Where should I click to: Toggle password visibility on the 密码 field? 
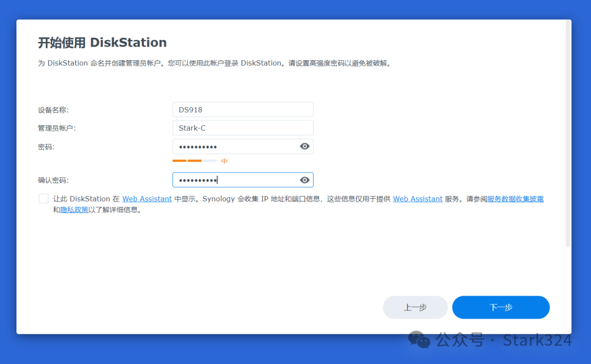305,146
